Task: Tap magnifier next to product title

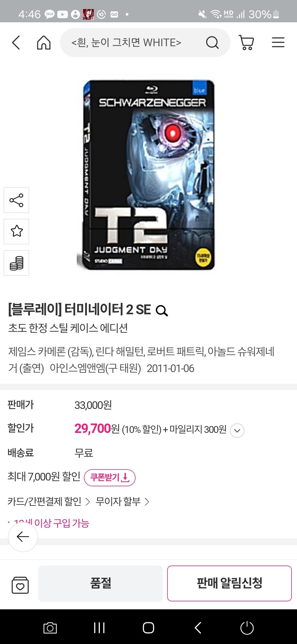Action: [162, 311]
